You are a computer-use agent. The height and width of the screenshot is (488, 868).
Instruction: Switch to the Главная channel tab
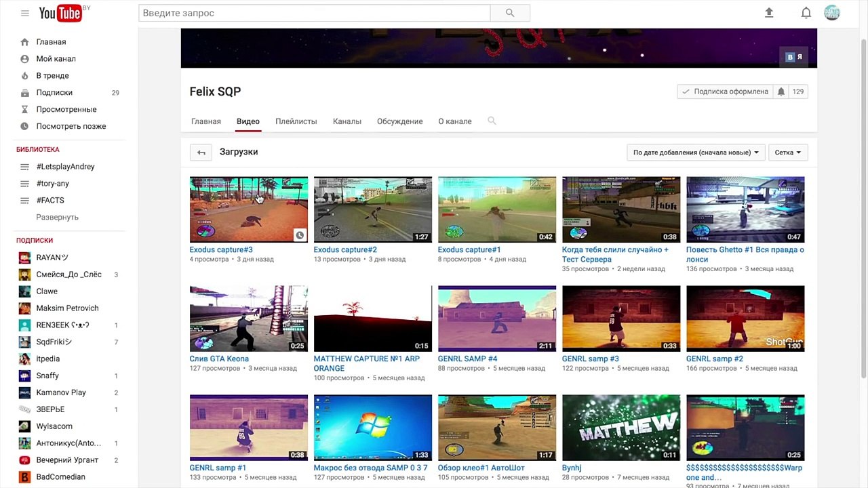pyautogui.click(x=206, y=121)
